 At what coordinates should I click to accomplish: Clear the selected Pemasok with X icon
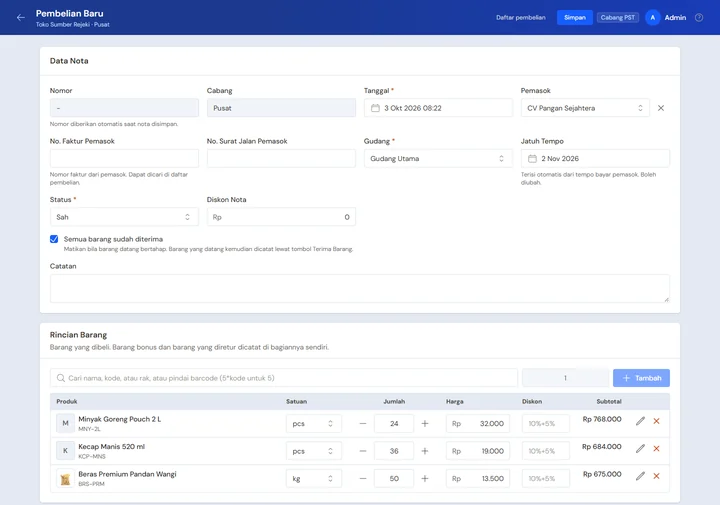pos(661,108)
